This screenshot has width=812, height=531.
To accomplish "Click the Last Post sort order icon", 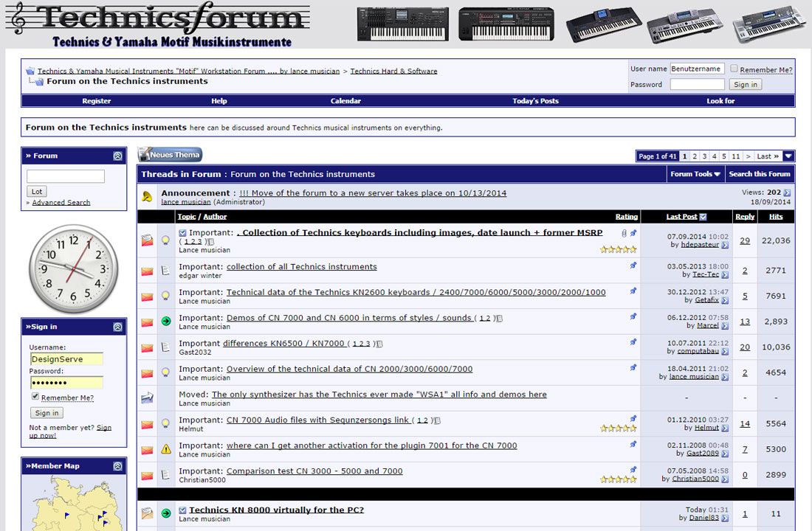I will [x=703, y=217].
